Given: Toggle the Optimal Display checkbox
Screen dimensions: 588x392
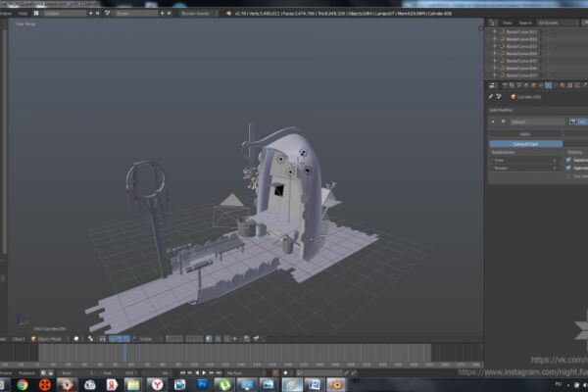Looking at the screenshot, I should pos(568,168).
